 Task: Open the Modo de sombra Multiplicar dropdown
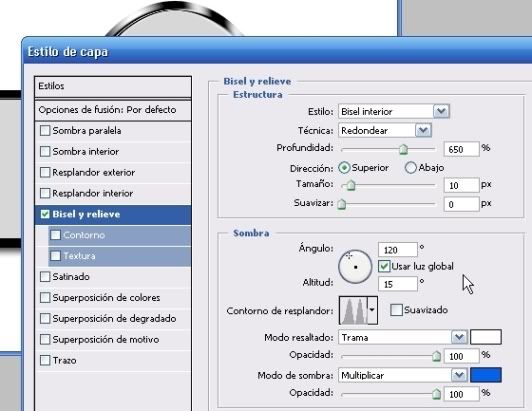[x=403, y=375]
